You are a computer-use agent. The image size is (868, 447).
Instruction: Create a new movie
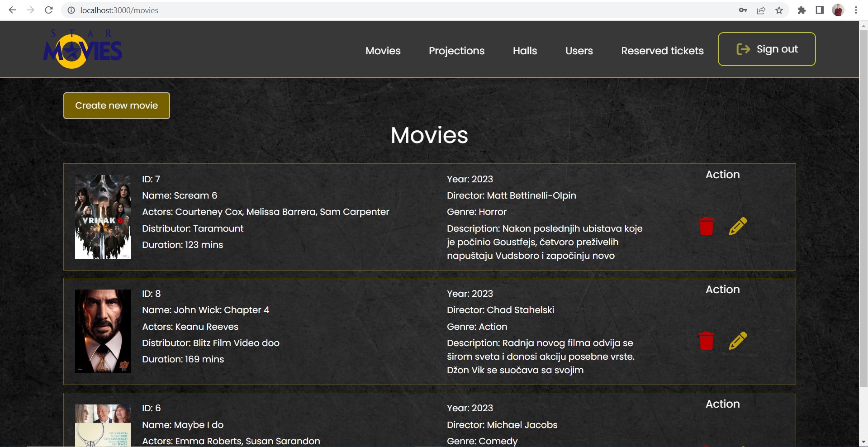coord(116,105)
